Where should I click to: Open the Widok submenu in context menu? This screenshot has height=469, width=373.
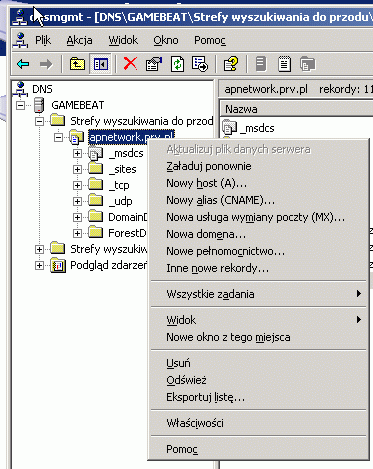(x=258, y=320)
